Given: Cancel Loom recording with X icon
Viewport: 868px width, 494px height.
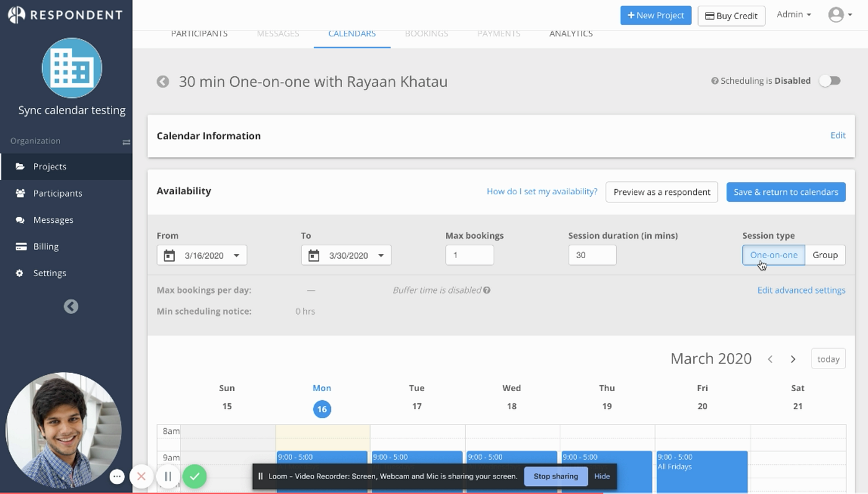Looking at the screenshot, I should 141,477.
